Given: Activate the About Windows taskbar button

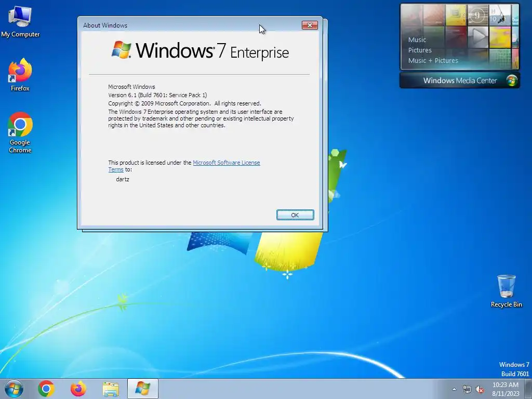Looking at the screenshot, I should tap(143, 389).
